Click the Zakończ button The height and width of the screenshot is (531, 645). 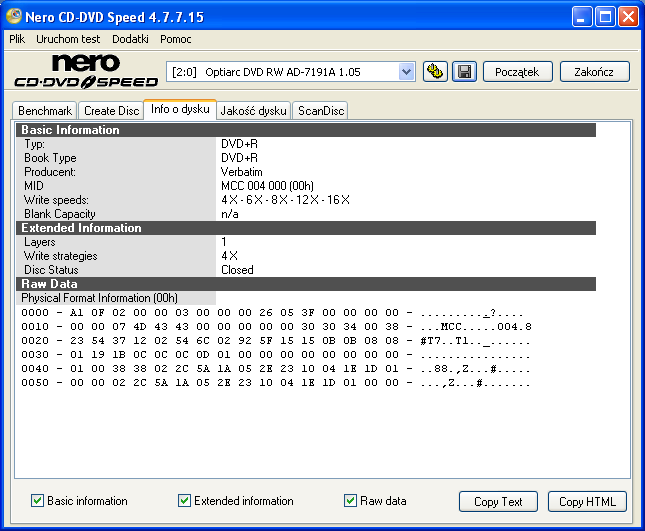pos(594,72)
